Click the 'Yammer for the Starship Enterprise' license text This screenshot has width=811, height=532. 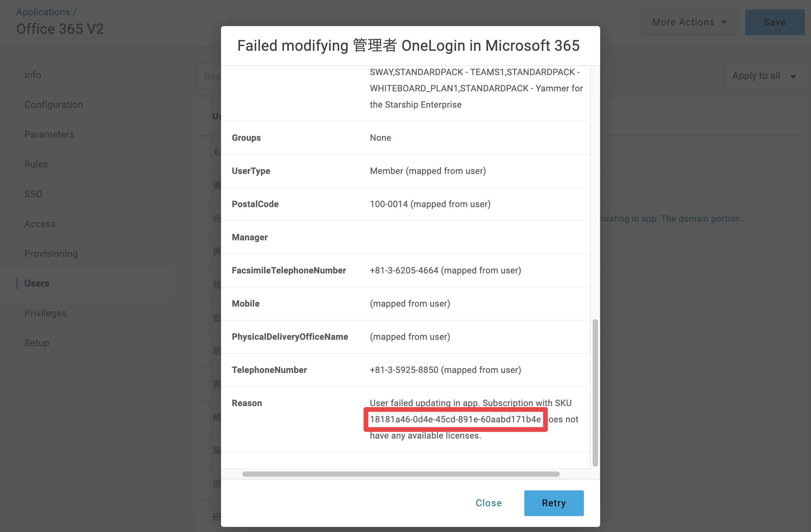[x=476, y=96]
